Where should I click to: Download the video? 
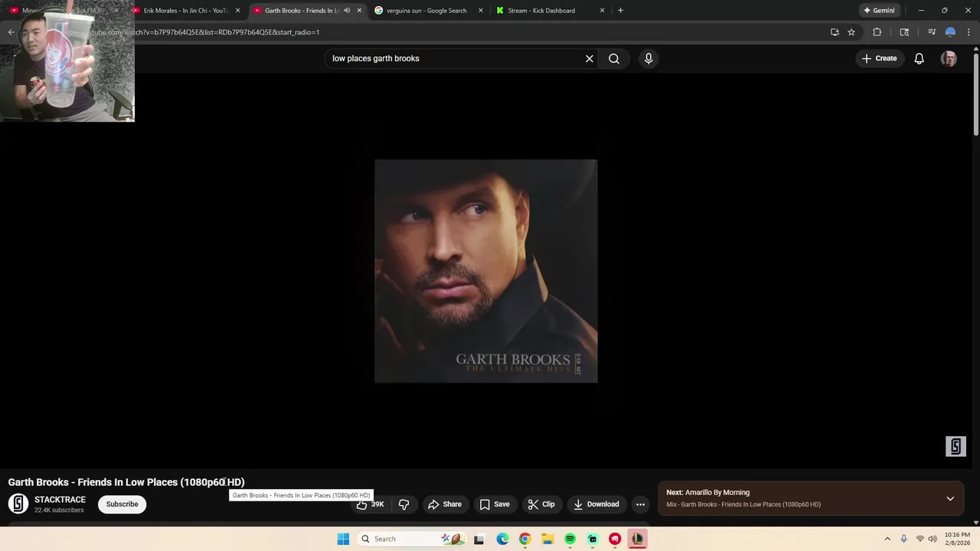[596, 504]
